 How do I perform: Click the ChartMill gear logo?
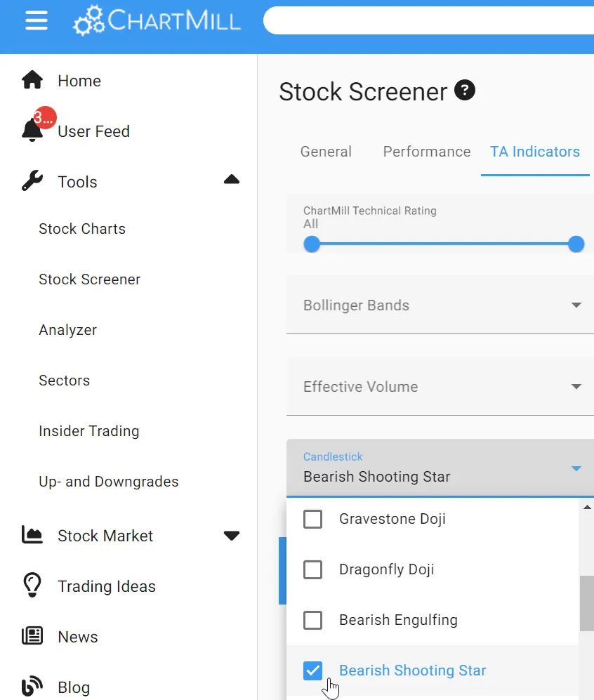[88, 21]
